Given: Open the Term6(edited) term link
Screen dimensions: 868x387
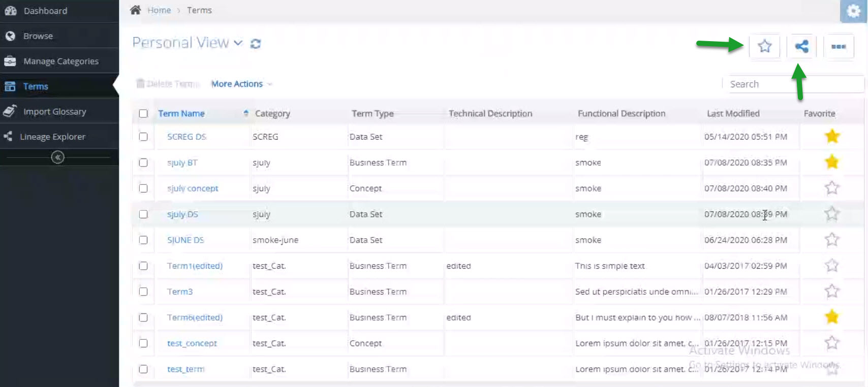Looking at the screenshot, I should point(195,317).
